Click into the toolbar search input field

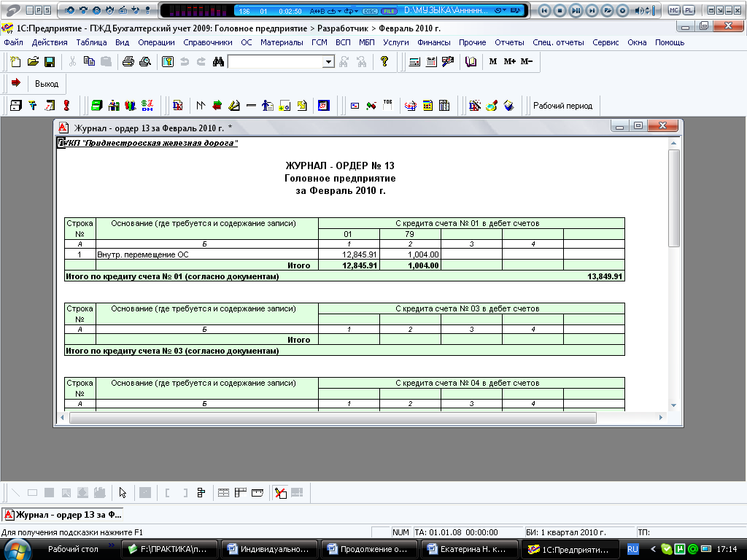pyautogui.click(x=275, y=62)
